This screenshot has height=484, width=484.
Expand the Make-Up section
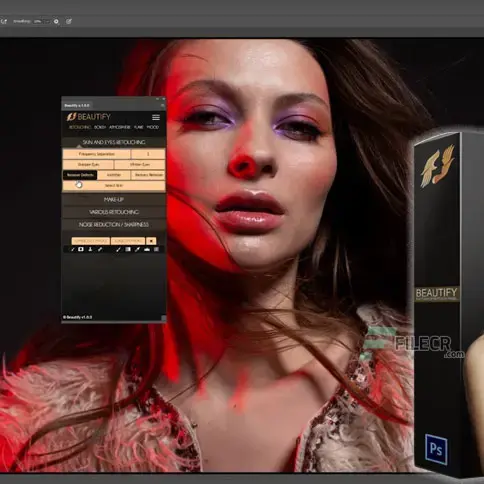(x=114, y=200)
